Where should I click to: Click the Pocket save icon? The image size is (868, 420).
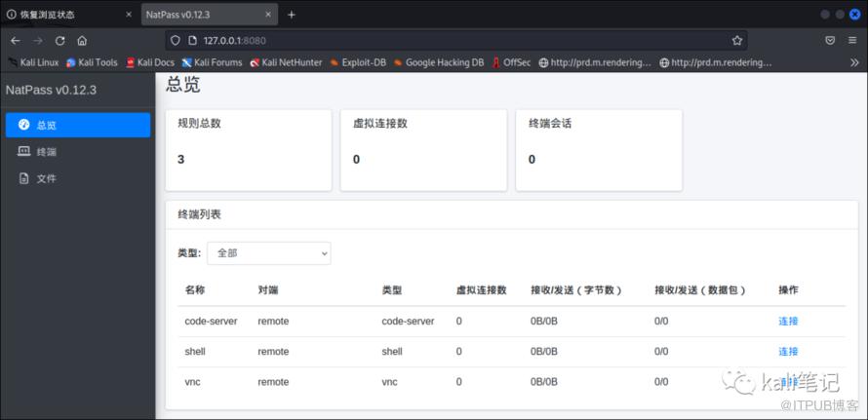tap(830, 41)
